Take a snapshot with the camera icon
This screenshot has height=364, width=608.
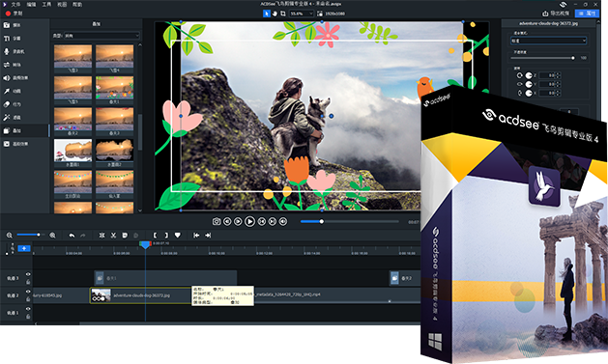217,221
